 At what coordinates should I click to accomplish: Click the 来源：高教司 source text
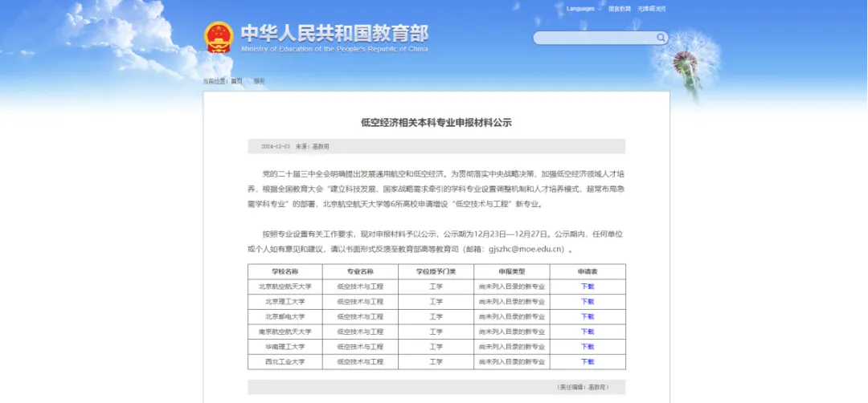313,147
